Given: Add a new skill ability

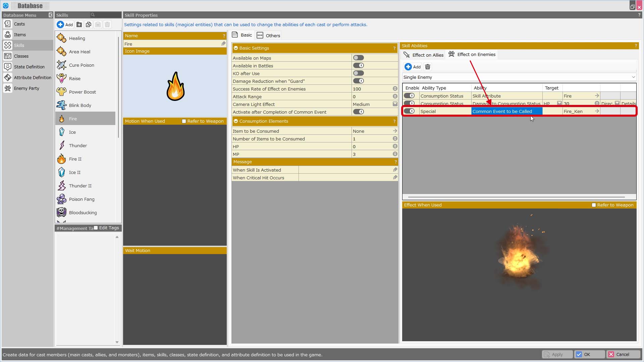Looking at the screenshot, I should tap(413, 67).
